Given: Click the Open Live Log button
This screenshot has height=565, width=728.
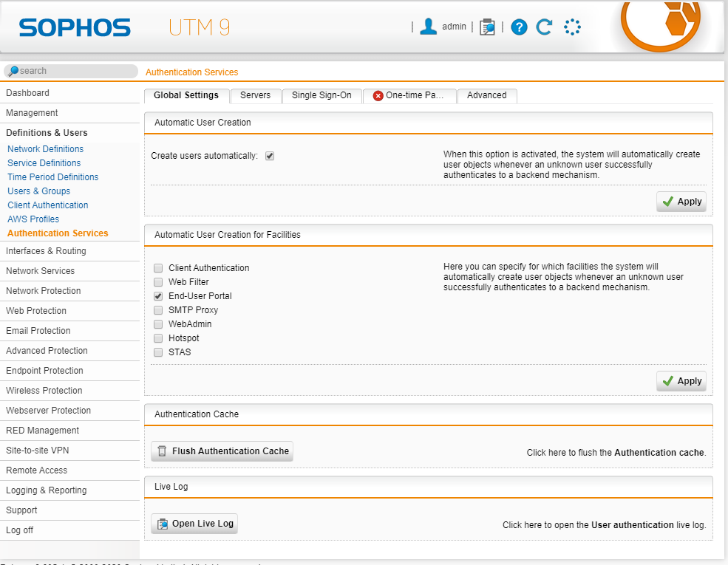Looking at the screenshot, I should click(x=194, y=524).
